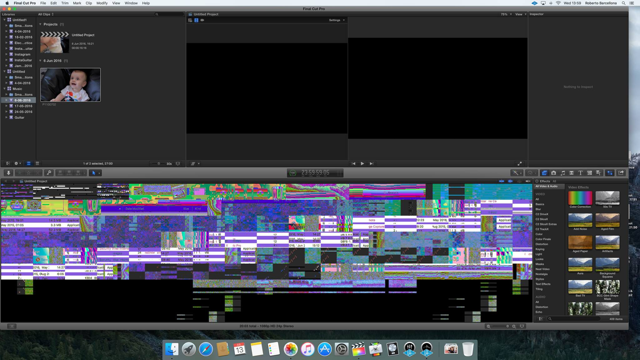This screenshot has height=360, width=640.
Task: Open the viewer View options dropdown
Action: coord(520,14)
